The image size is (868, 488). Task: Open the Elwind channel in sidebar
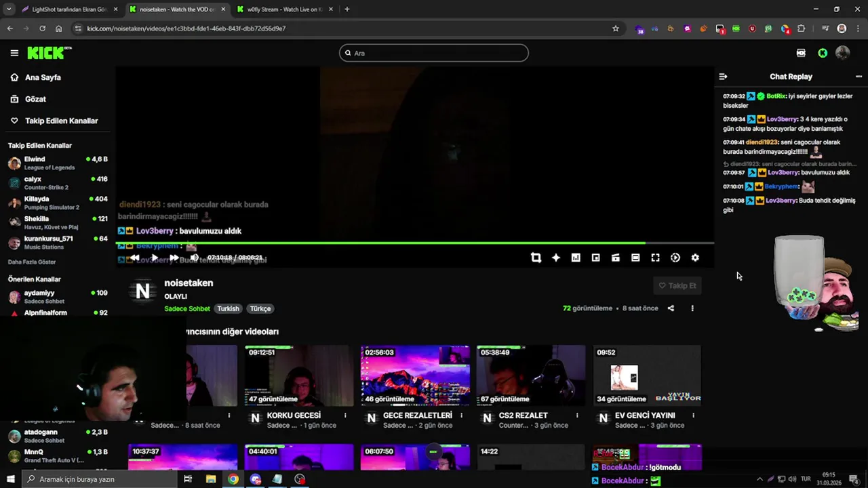pos(58,163)
